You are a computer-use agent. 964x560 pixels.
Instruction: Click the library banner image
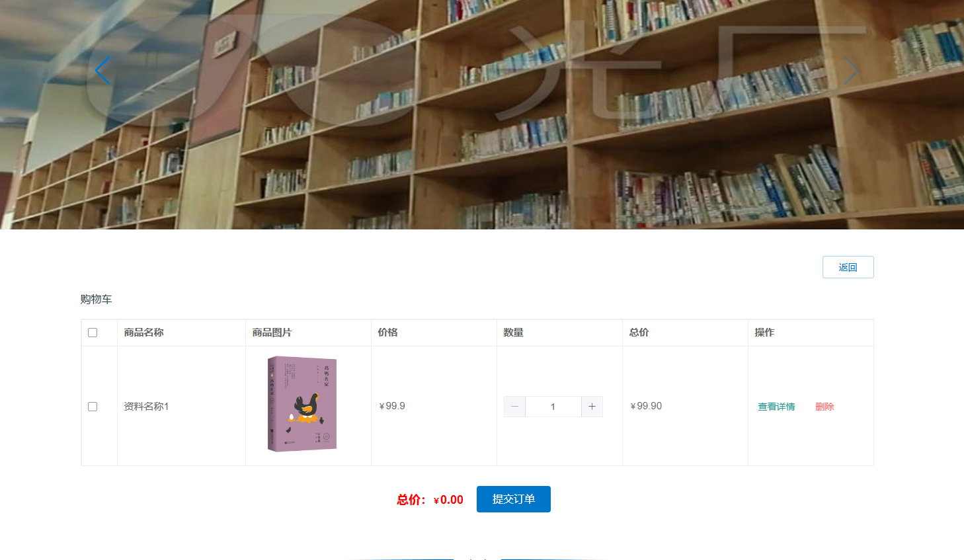coord(482,114)
